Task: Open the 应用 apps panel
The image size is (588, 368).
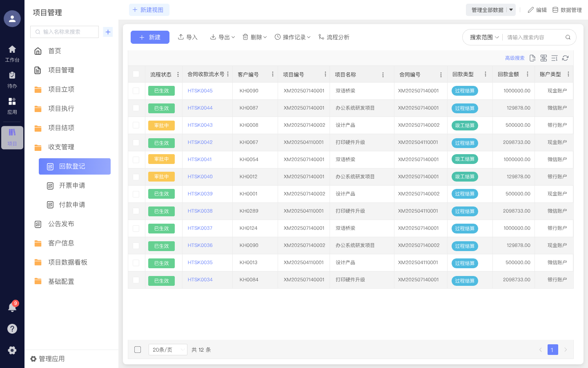Action: pyautogui.click(x=12, y=102)
